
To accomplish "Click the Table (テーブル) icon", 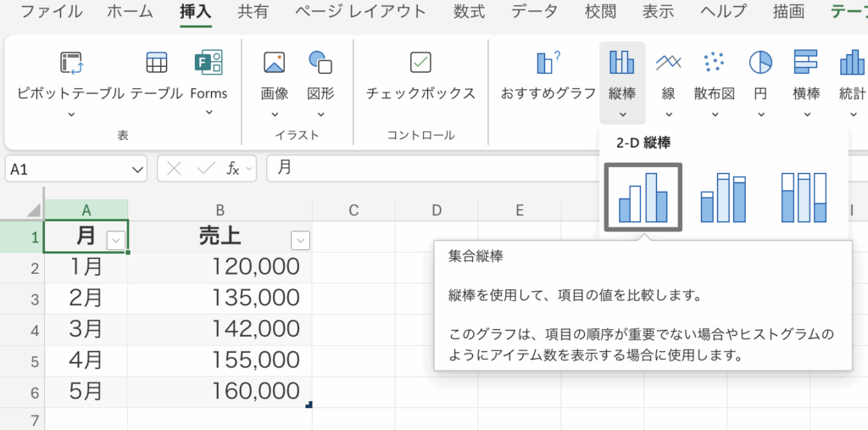I will point(156,64).
